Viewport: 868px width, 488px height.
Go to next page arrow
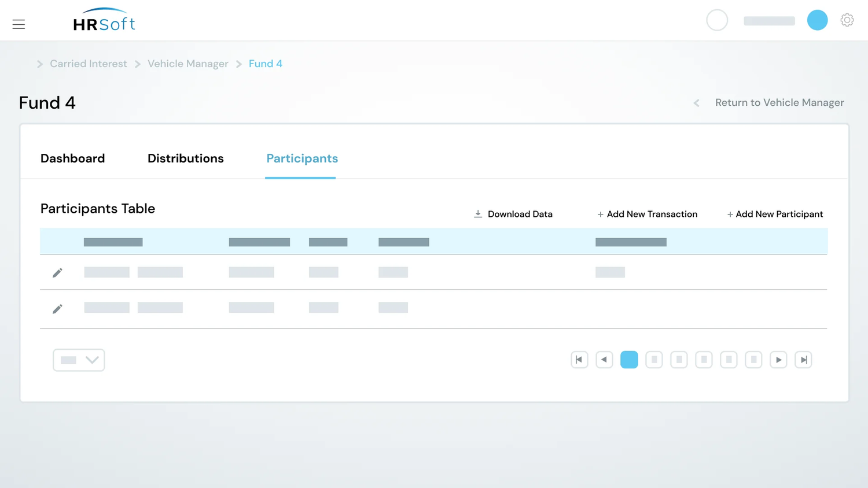click(x=778, y=360)
